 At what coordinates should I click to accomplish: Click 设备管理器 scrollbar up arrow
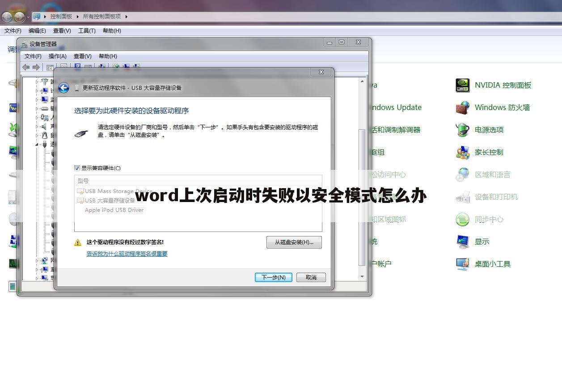pos(362,82)
